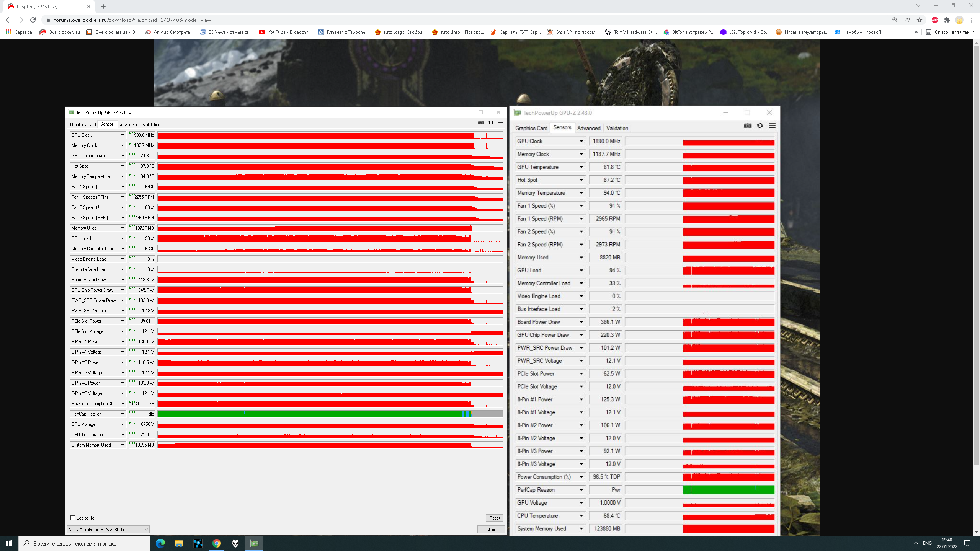The width and height of the screenshot is (980, 551).
Task: Switch to the Advanced tab
Action: pos(129,125)
